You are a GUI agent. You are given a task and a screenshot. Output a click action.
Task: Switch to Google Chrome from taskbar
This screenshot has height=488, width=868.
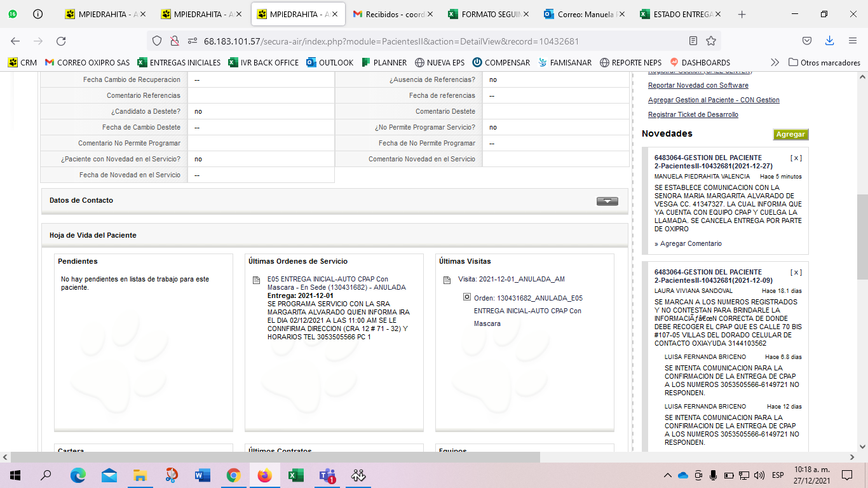click(233, 475)
